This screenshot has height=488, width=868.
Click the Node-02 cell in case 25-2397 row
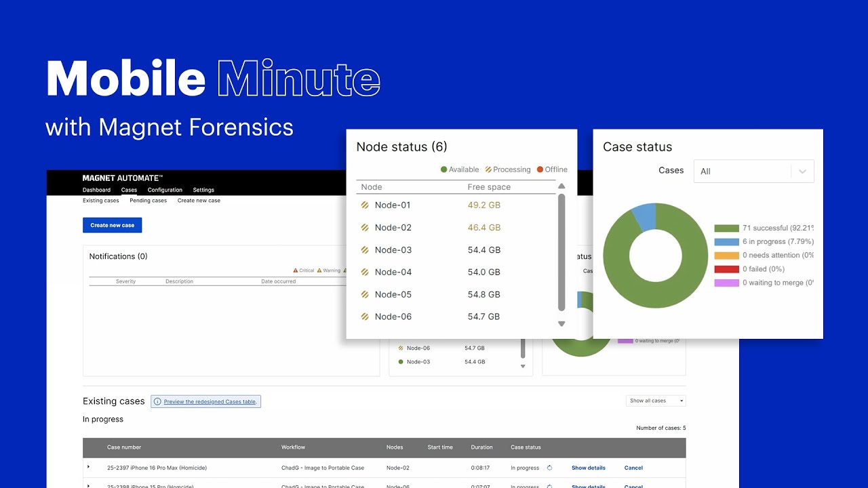[397, 468]
